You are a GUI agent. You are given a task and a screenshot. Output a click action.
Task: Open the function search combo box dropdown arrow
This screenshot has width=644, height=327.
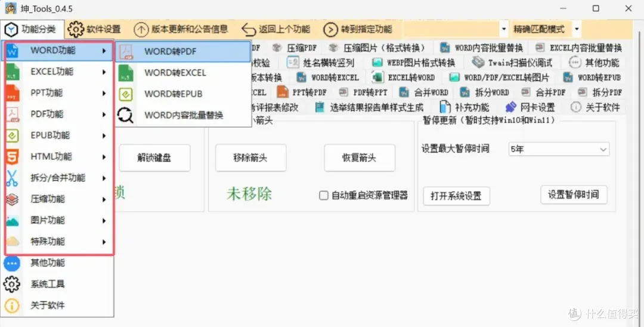pos(504,29)
